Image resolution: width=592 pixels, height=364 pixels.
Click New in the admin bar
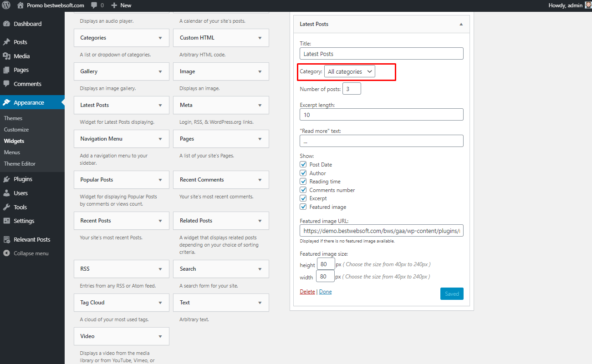tap(126, 5)
